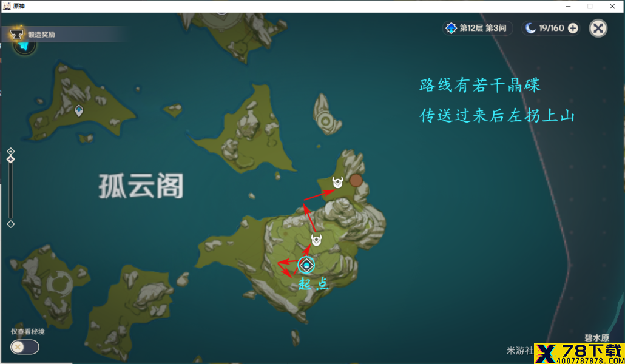Select the northern enemy camp marker

pos(337,182)
